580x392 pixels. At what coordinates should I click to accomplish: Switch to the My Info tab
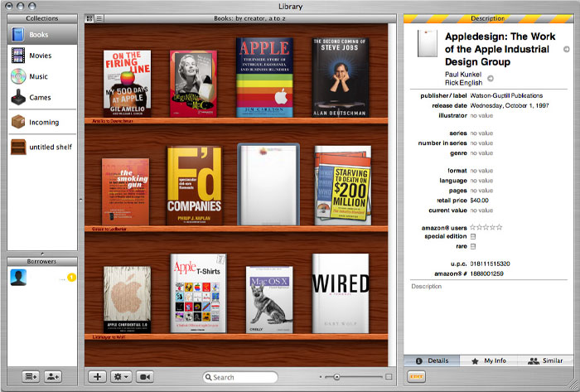pos(489,361)
